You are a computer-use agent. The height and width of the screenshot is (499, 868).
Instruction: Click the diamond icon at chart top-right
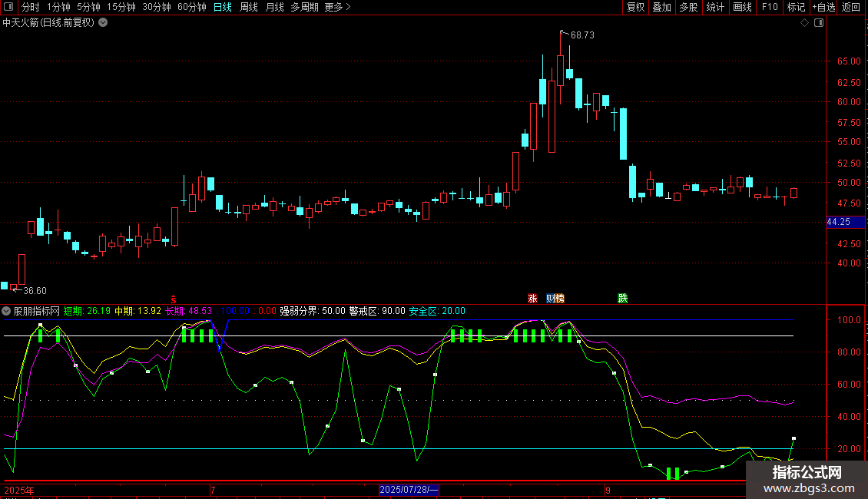click(x=804, y=23)
